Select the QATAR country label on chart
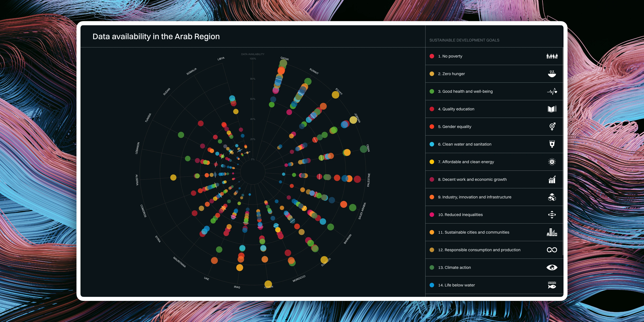 284,59
